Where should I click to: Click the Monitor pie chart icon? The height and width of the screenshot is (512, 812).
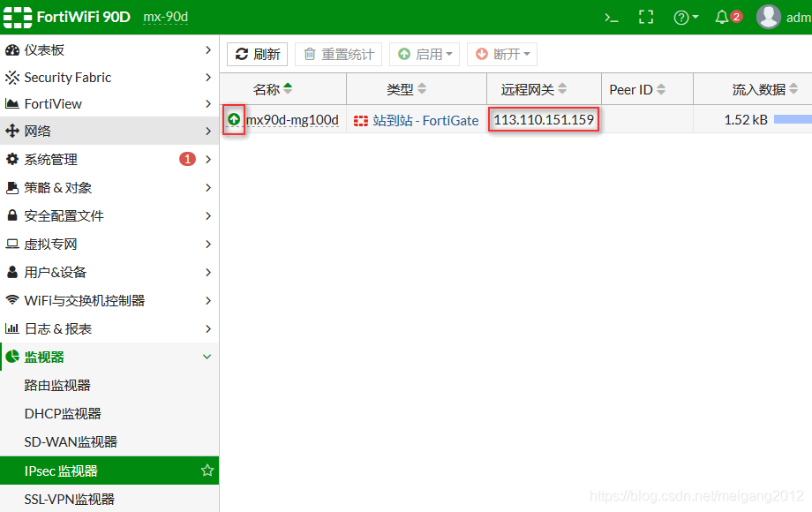11,357
